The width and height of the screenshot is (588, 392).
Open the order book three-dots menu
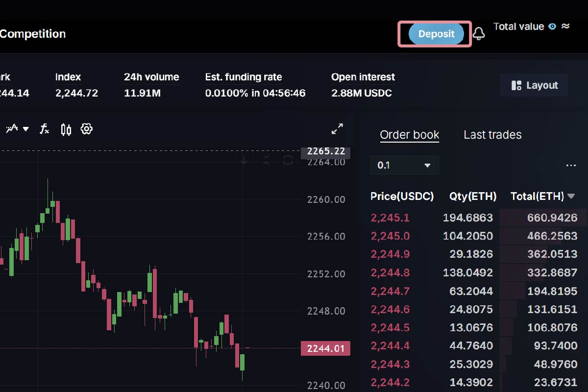571,166
